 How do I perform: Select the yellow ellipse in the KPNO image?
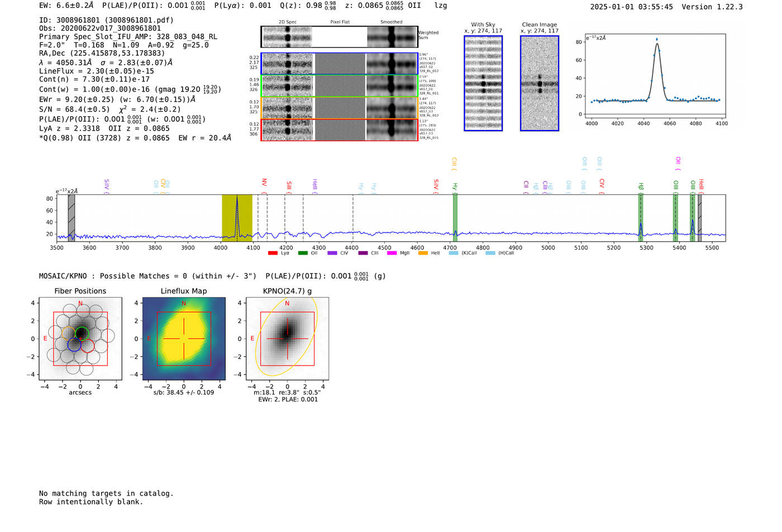pyautogui.click(x=287, y=337)
